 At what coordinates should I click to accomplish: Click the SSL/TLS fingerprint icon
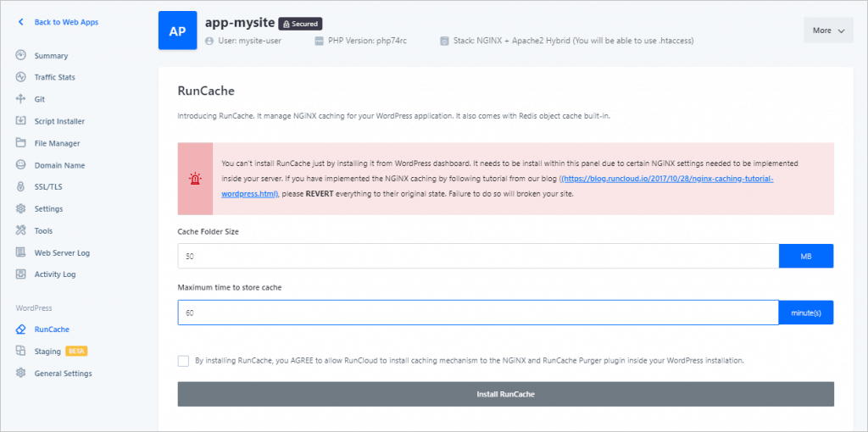pyautogui.click(x=20, y=187)
